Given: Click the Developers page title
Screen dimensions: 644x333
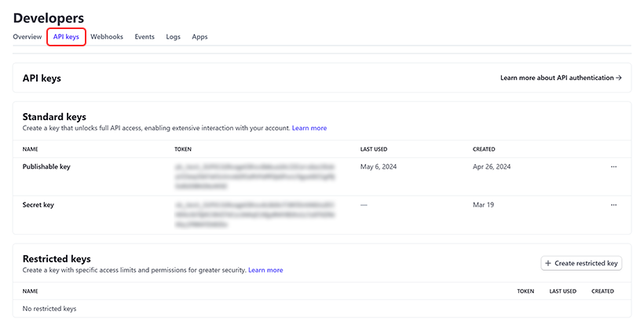Looking at the screenshot, I should (x=49, y=18).
